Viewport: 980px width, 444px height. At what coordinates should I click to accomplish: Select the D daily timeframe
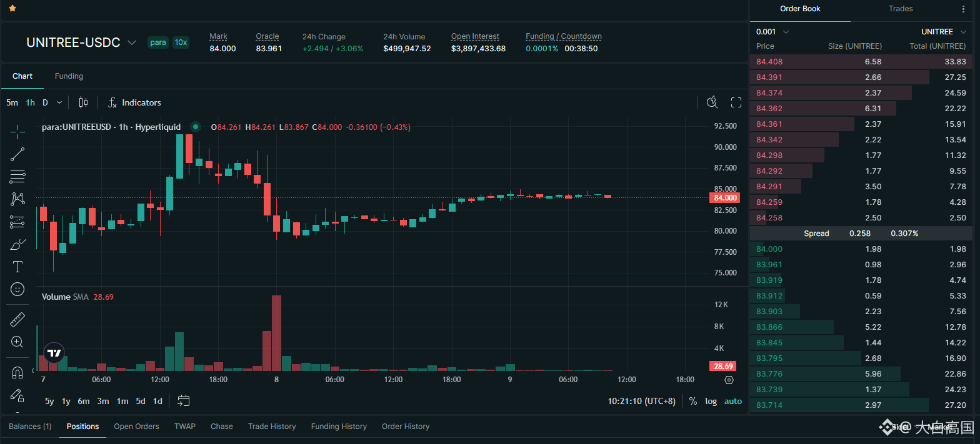click(45, 102)
